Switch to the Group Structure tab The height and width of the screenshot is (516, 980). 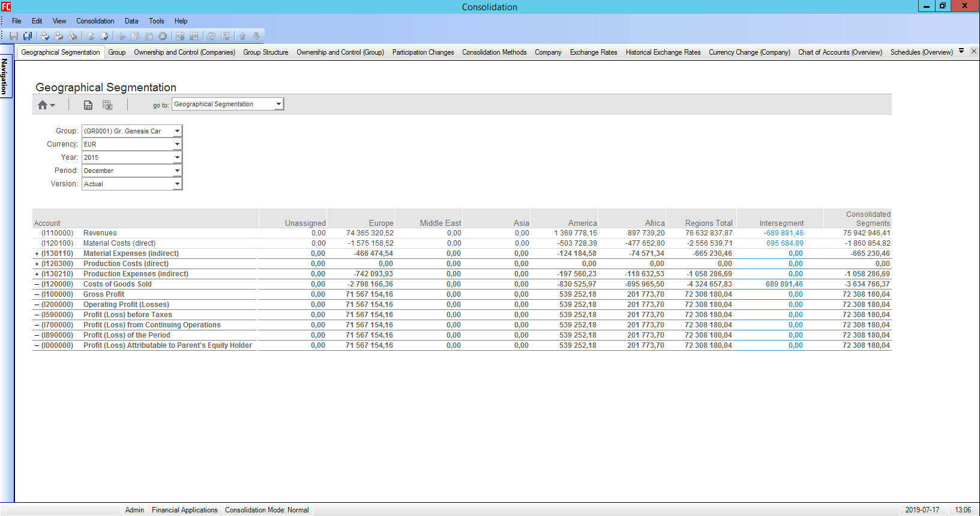(266, 52)
